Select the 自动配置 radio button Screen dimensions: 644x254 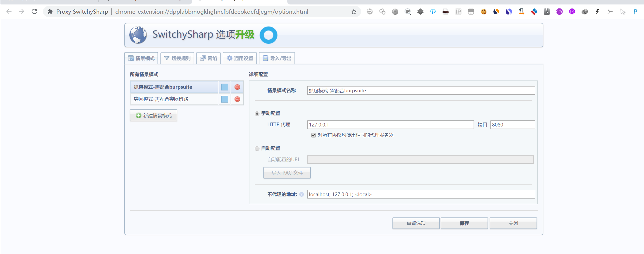(257, 149)
